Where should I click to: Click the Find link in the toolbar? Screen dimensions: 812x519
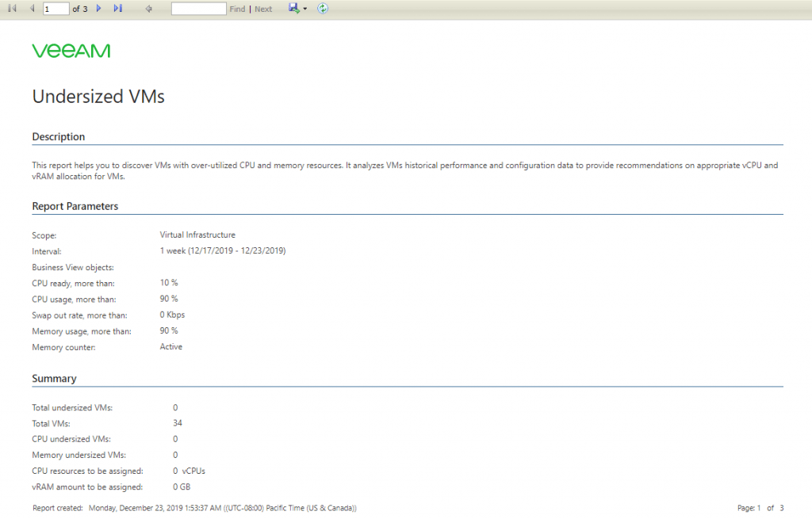237,9
